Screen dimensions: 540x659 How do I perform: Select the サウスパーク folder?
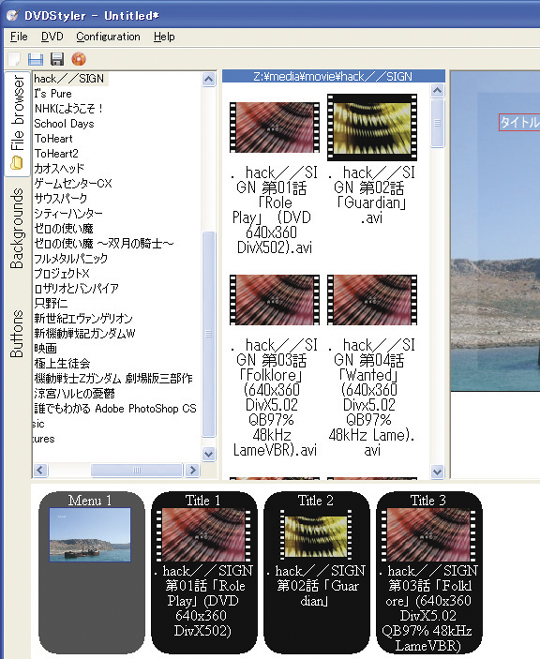tap(61, 198)
